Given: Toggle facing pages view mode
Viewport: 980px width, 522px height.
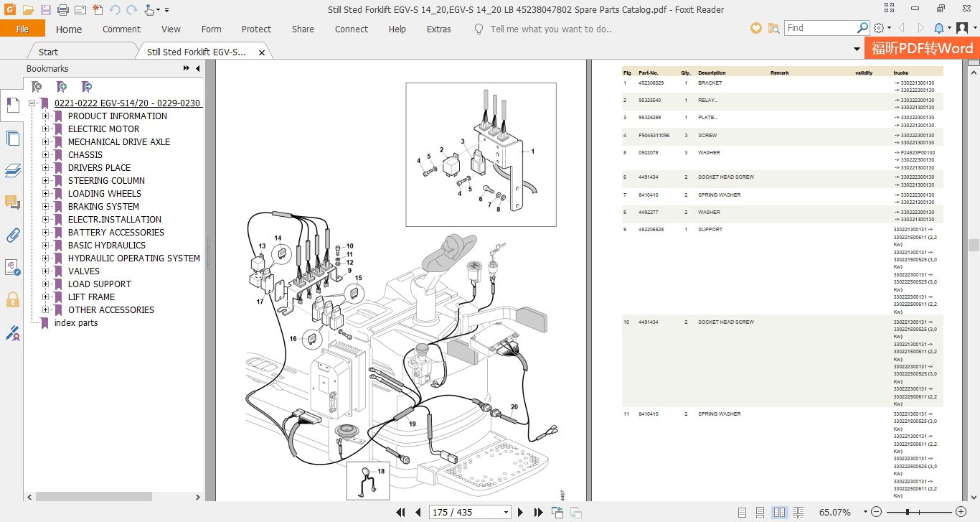Looking at the screenshot, I should 780,512.
